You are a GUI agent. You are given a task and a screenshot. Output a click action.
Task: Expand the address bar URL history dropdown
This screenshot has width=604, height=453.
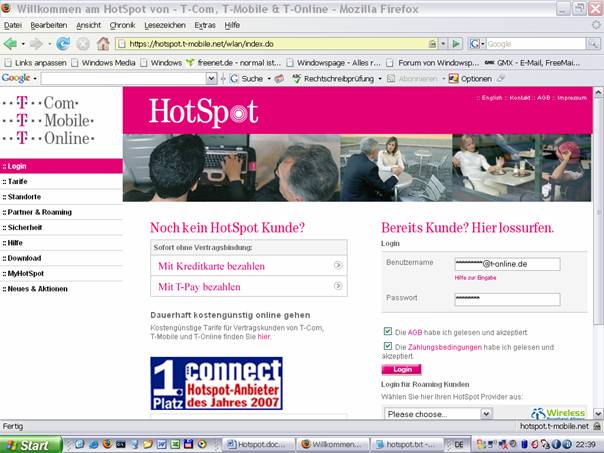pyautogui.click(x=443, y=44)
